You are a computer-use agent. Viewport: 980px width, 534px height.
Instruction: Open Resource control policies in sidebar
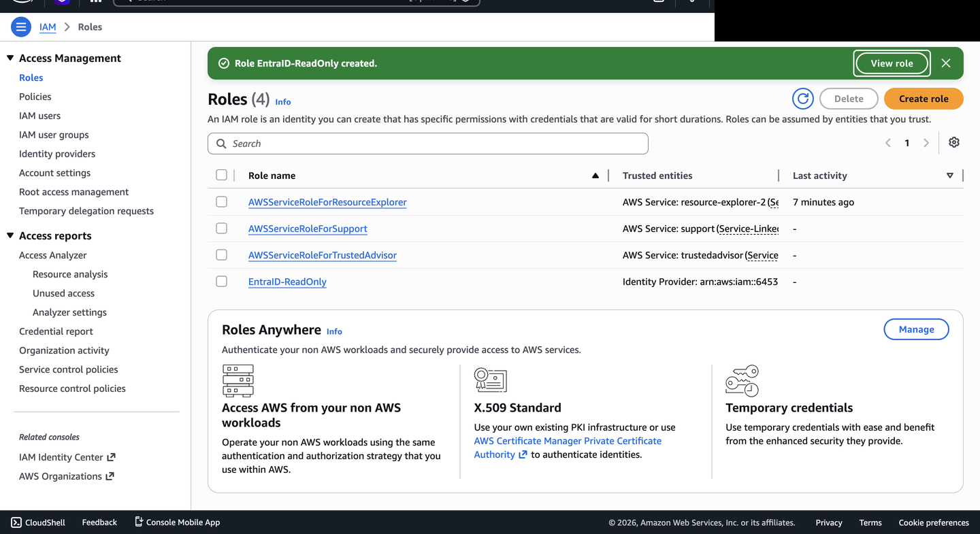72,388
